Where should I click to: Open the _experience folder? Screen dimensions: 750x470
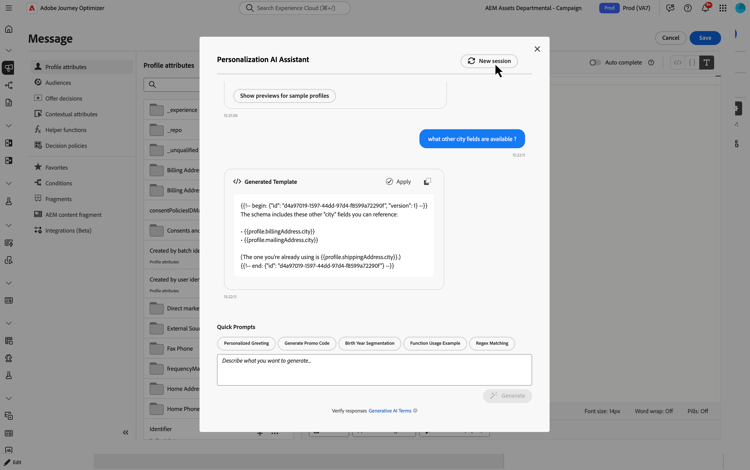pos(172,110)
